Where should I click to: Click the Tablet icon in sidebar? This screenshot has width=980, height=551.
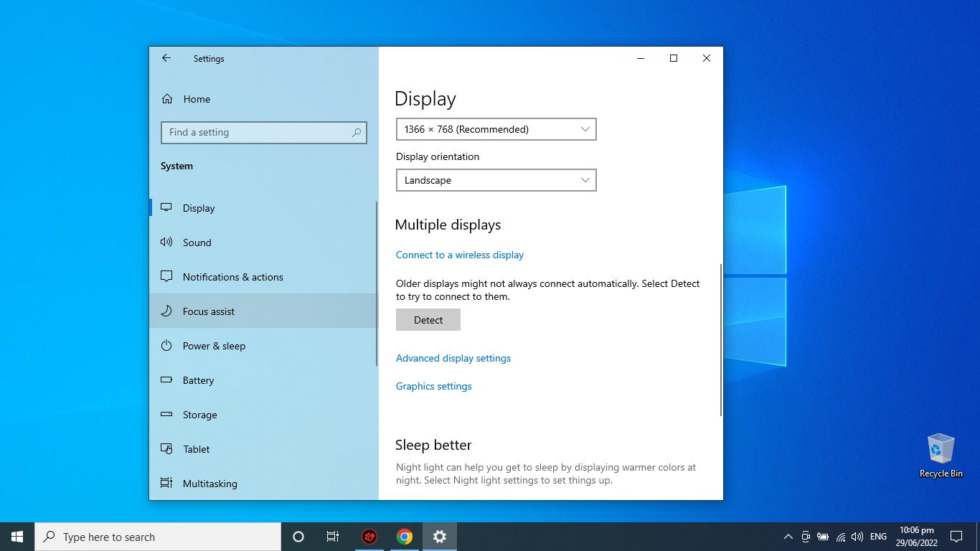166,449
